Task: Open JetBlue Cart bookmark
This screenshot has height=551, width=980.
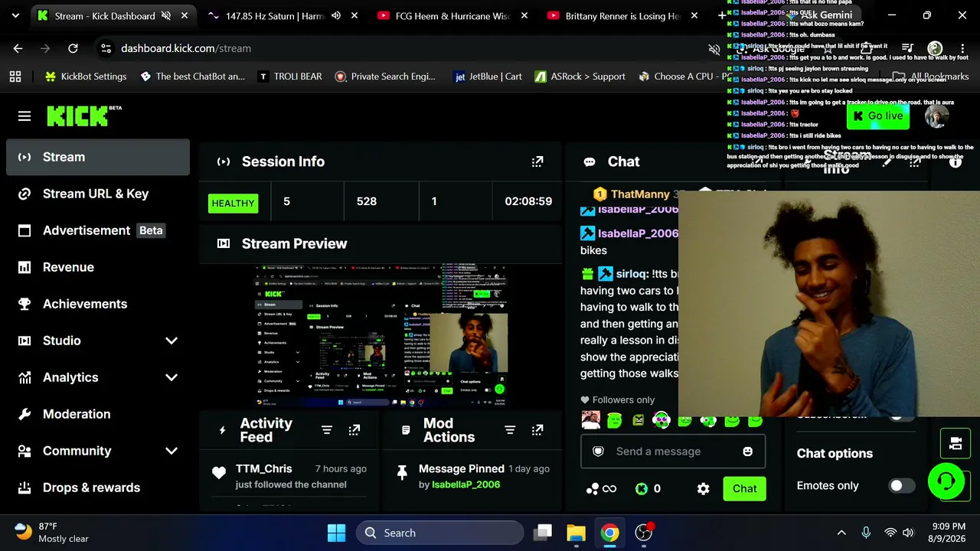Action: coord(488,77)
